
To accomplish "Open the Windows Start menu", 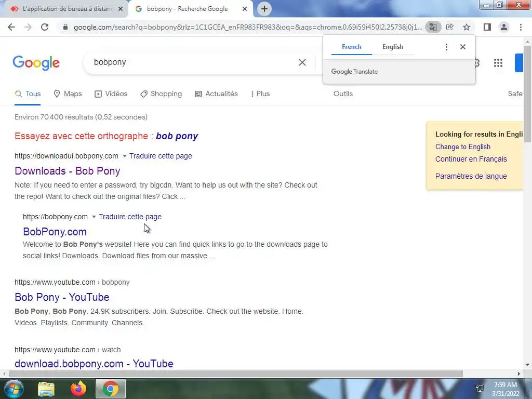I will (14, 389).
